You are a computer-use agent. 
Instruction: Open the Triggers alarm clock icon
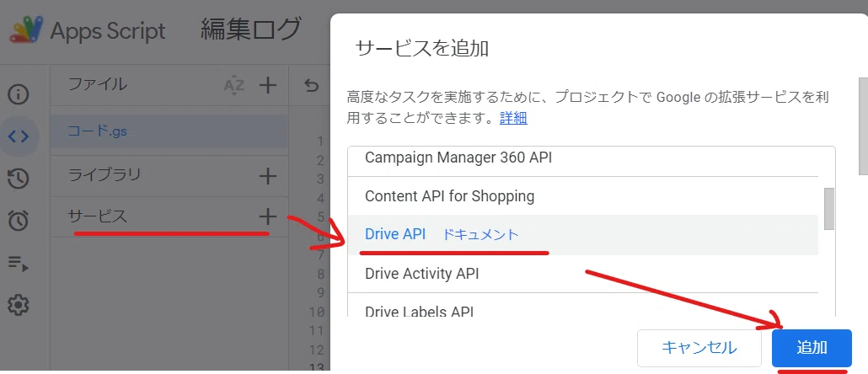(x=19, y=221)
